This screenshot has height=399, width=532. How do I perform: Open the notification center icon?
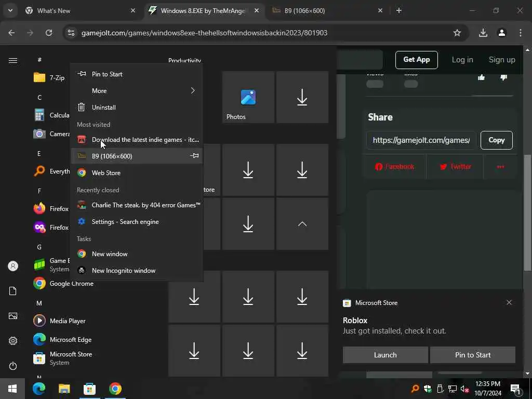pyautogui.click(x=515, y=389)
